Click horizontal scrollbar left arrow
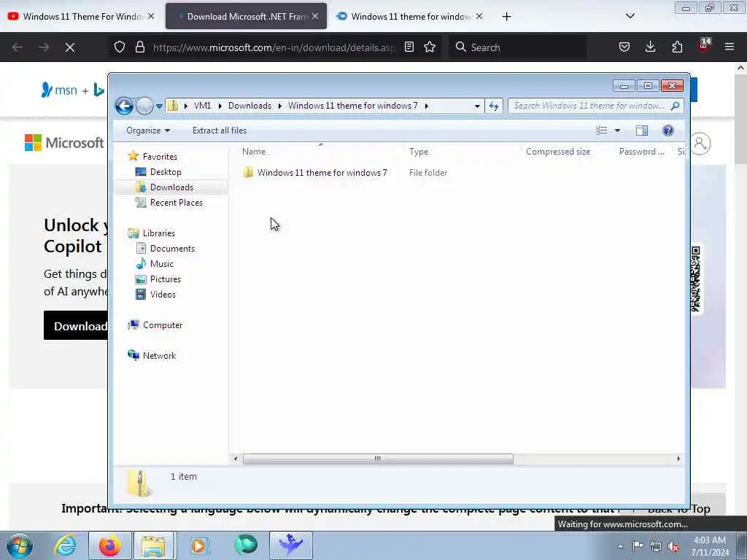This screenshot has height=560, width=747. (236, 459)
